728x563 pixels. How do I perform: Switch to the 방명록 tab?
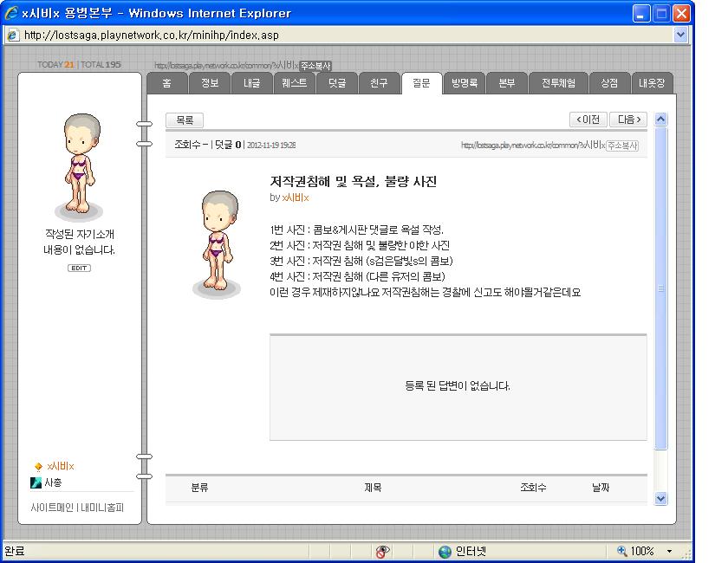465,83
